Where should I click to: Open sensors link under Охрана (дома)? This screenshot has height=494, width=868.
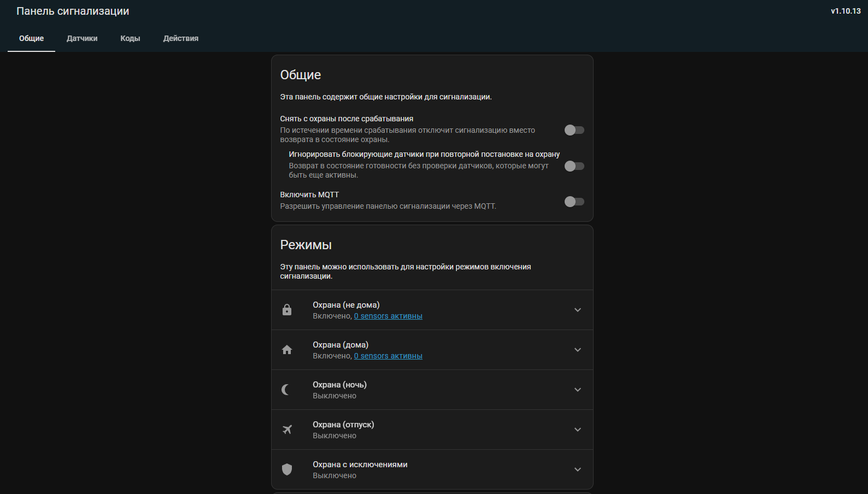click(x=388, y=356)
